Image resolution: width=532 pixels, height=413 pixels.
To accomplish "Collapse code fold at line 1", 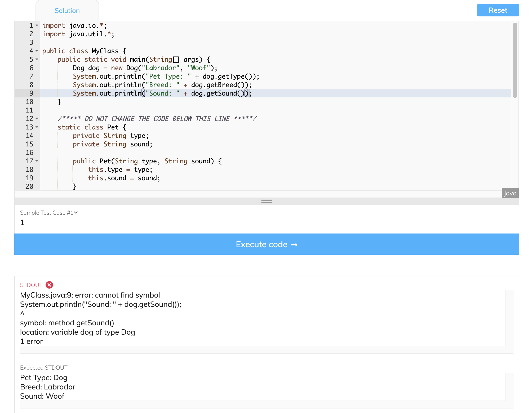I will pyautogui.click(x=37, y=25).
